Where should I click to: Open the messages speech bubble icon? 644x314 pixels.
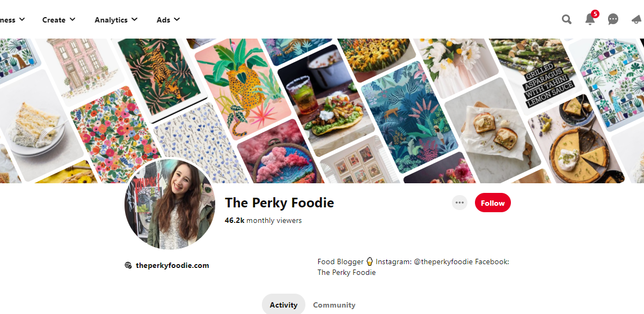pyautogui.click(x=613, y=20)
